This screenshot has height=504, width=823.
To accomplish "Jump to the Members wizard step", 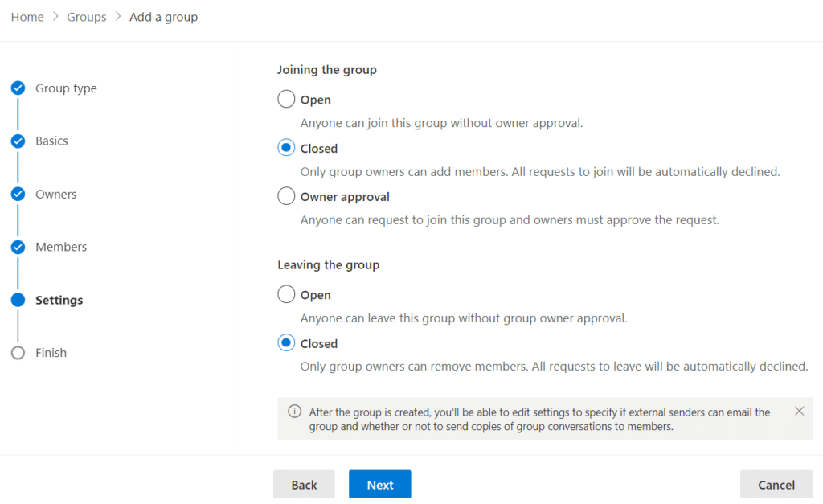I will [61, 247].
